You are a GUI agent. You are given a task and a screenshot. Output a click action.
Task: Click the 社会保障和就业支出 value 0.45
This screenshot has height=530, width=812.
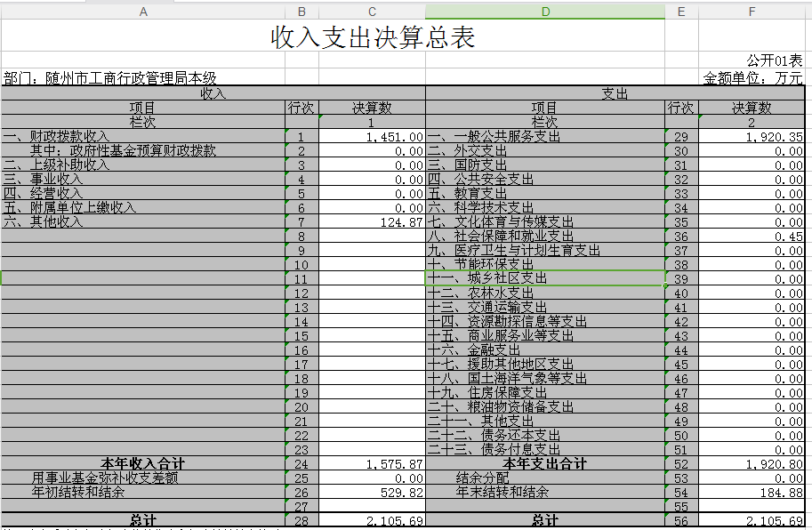point(752,237)
